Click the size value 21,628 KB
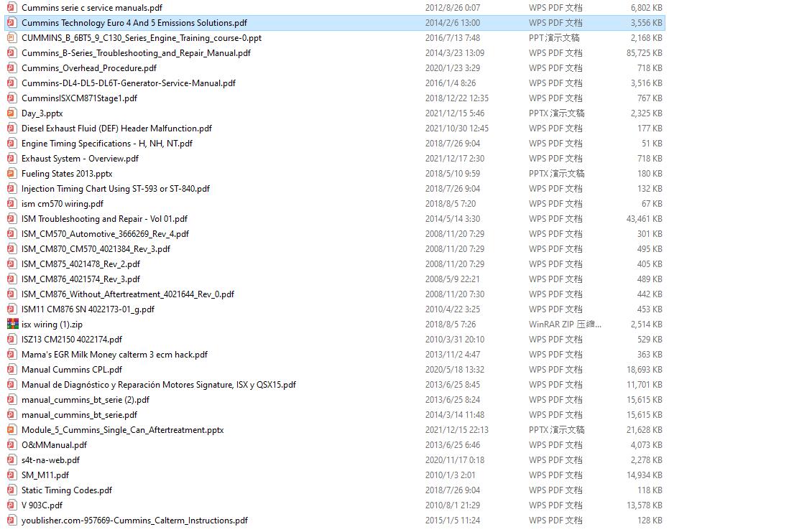 coord(644,430)
